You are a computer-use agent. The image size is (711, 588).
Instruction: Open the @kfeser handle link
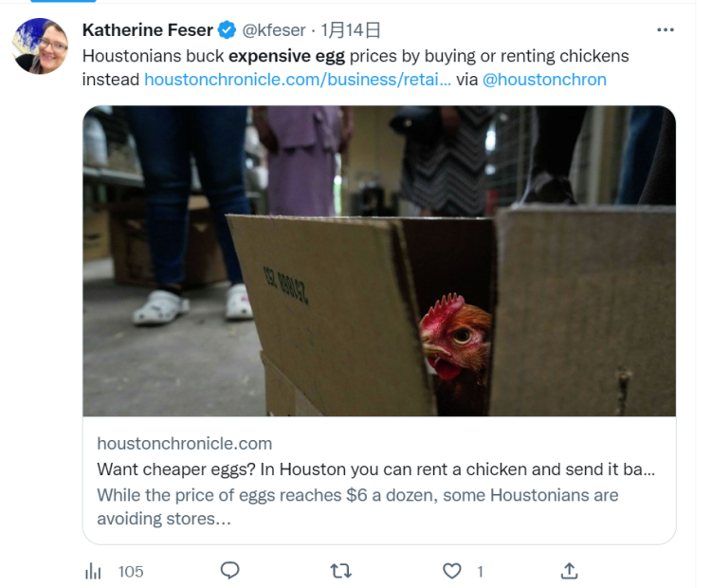[x=275, y=30]
